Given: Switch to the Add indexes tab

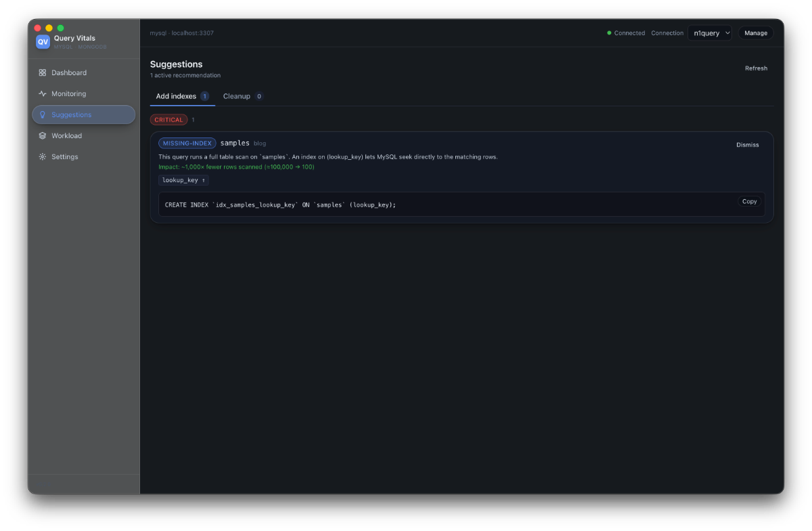Looking at the screenshot, I should (x=183, y=96).
